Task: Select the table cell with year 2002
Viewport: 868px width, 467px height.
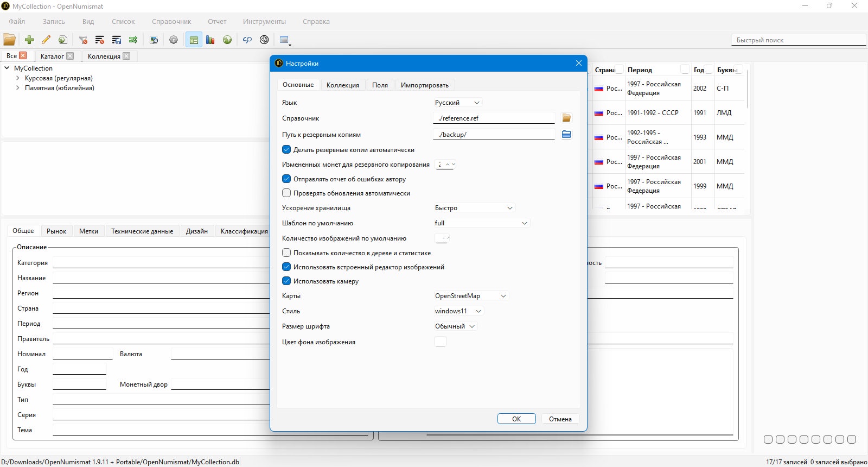Action: [703, 88]
